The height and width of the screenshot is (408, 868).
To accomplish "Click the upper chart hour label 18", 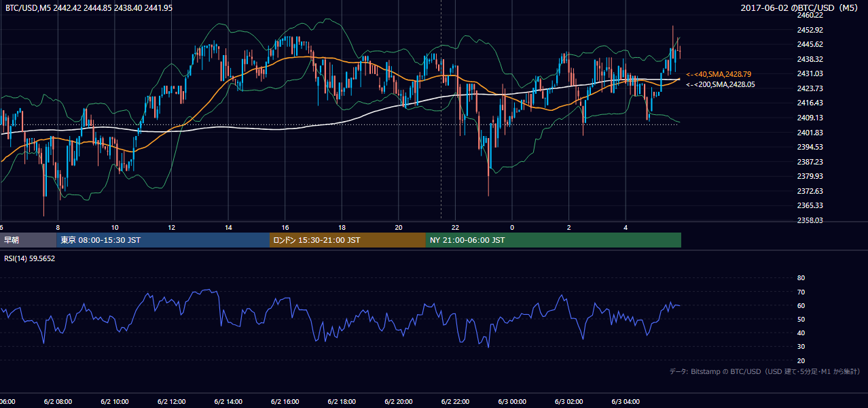I will click(342, 227).
